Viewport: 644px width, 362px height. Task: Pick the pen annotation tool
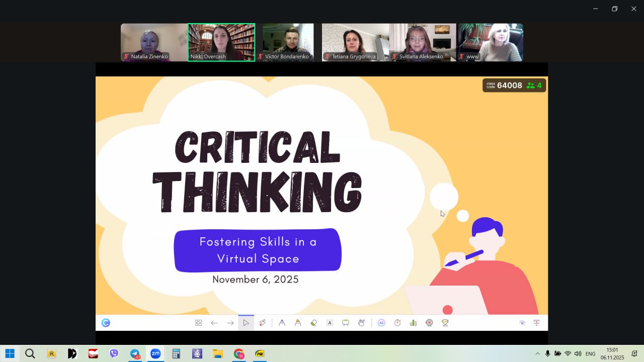(282, 323)
